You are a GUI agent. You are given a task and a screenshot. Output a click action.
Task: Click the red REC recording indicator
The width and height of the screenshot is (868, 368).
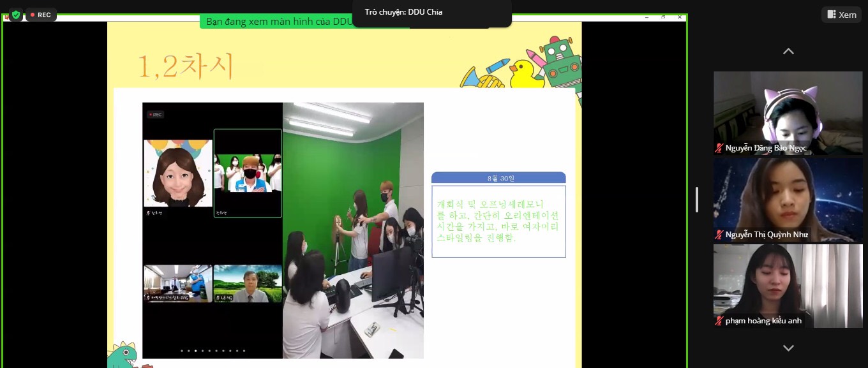[41, 15]
